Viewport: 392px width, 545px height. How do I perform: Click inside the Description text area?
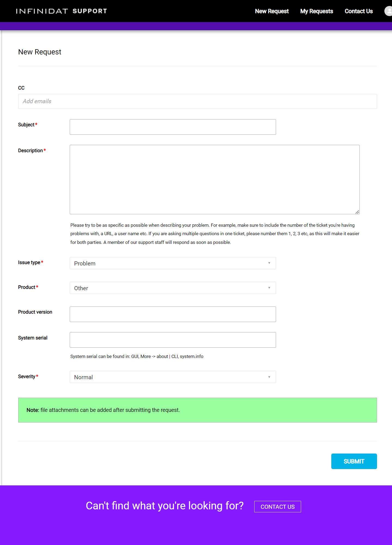coord(215,179)
